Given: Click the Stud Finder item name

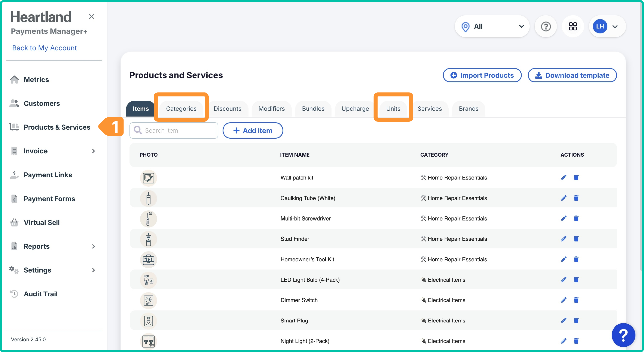Looking at the screenshot, I should (295, 239).
